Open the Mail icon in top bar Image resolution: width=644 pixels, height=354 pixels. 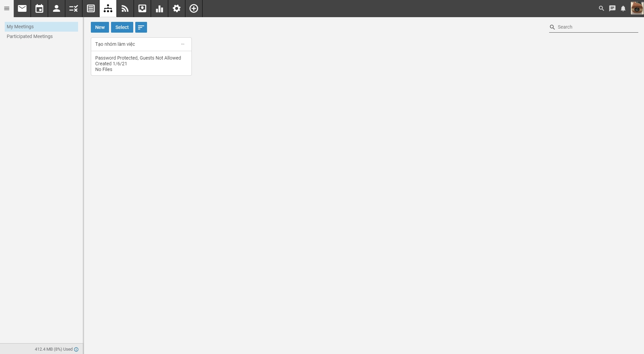pyautogui.click(x=22, y=8)
